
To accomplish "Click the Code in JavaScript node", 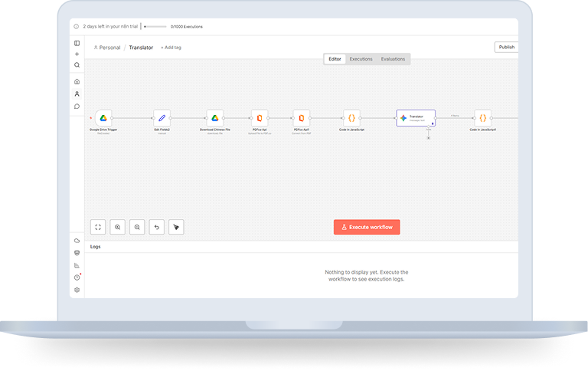I will tap(351, 118).
